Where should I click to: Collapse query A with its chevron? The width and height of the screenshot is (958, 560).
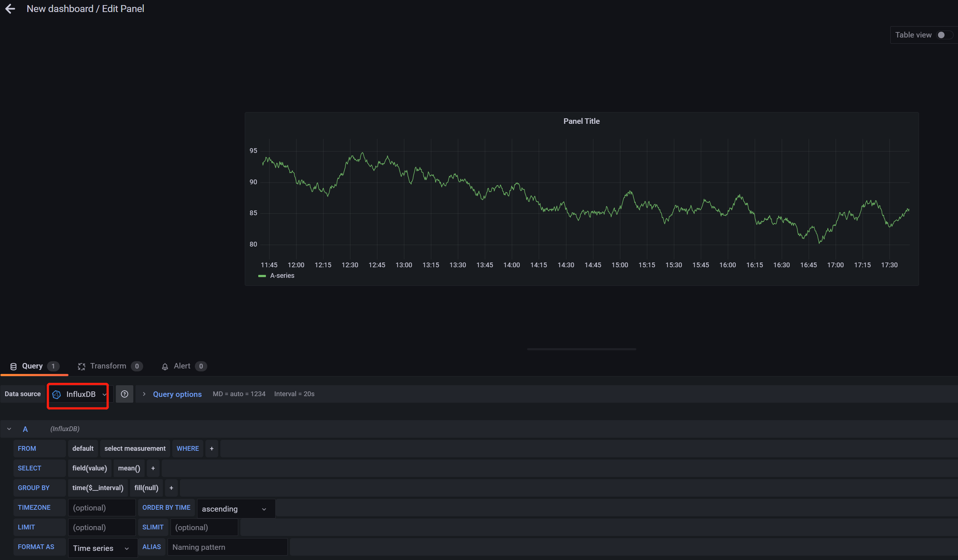(x=9, y=429)
